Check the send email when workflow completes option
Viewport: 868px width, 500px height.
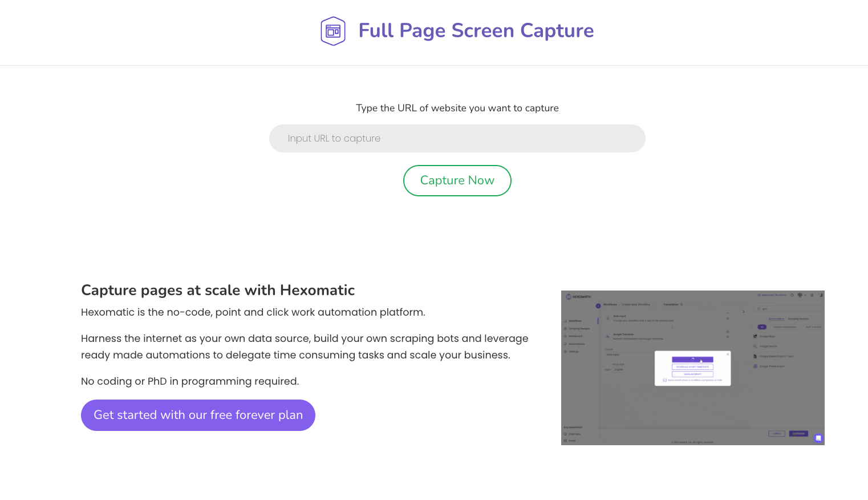pos(665,380)
